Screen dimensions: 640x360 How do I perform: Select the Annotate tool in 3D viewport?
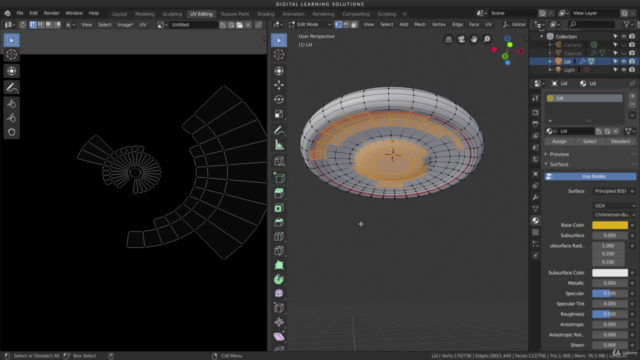(279, 131)
